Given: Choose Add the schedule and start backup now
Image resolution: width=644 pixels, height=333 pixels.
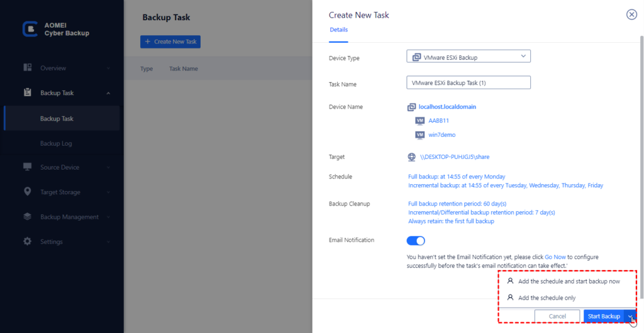Looking at the screenshot, I should 569,281.
